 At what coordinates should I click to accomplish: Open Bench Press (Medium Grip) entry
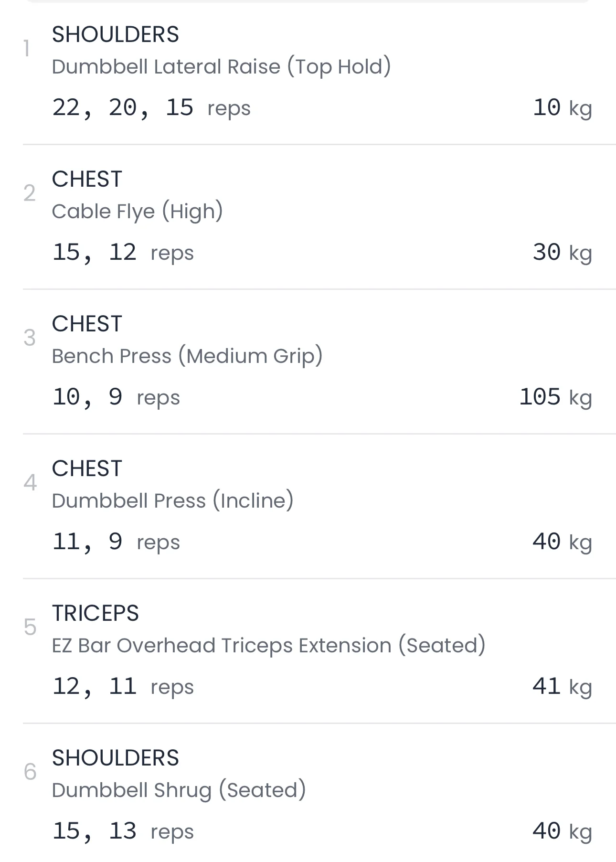[187, 356]
